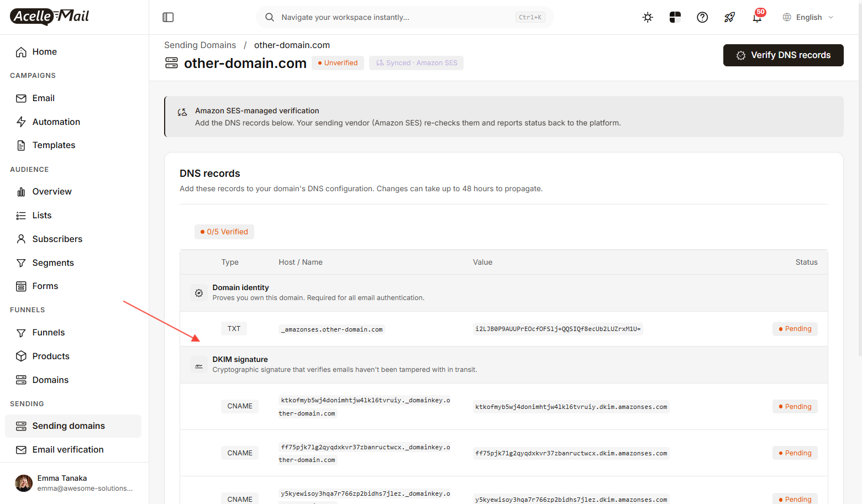Click the Amazon SES-managed verification notice icon

tap(182, 112)
